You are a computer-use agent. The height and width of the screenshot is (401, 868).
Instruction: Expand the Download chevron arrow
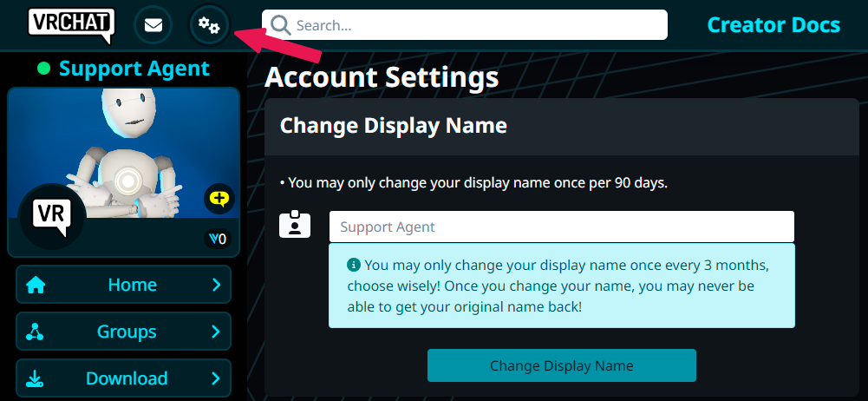[x=217, y=378]
